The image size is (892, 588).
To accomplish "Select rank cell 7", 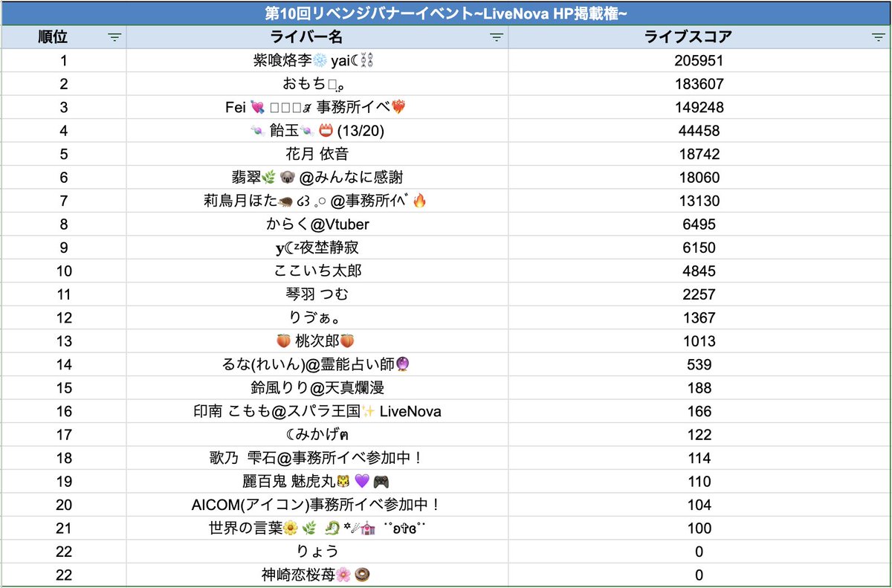I will tap(64, 201).
